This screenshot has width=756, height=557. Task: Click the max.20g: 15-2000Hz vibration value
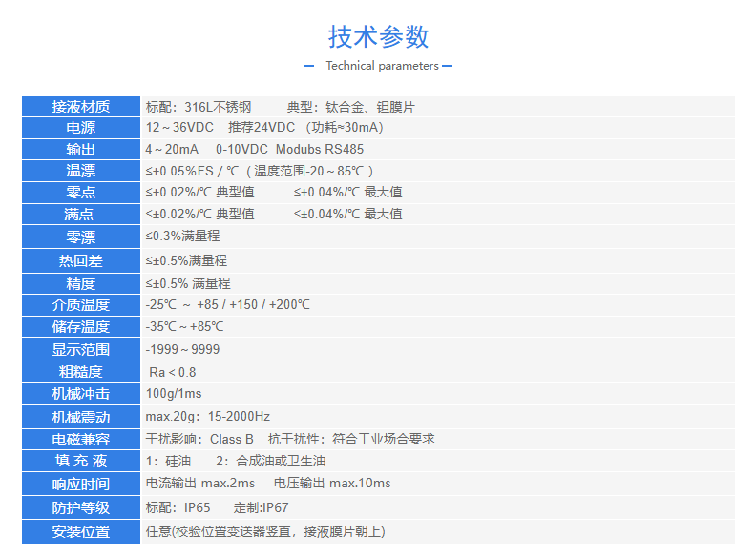207,417
